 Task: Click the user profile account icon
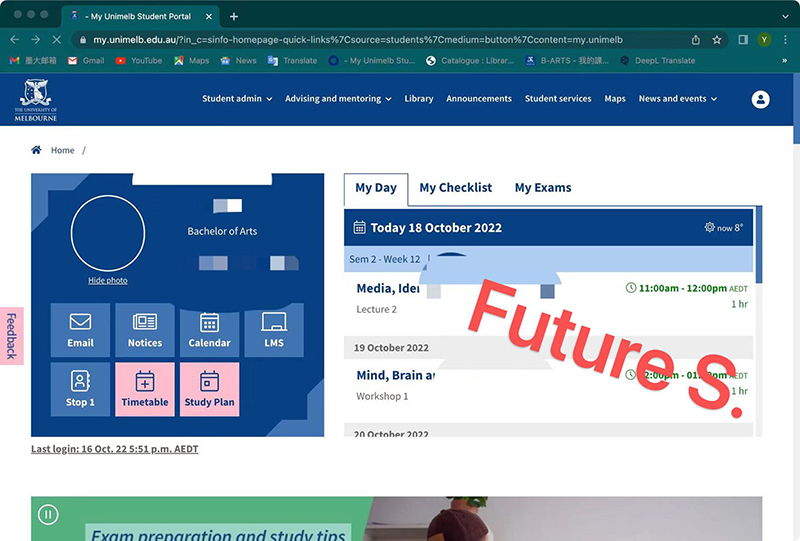pos(761,99)
